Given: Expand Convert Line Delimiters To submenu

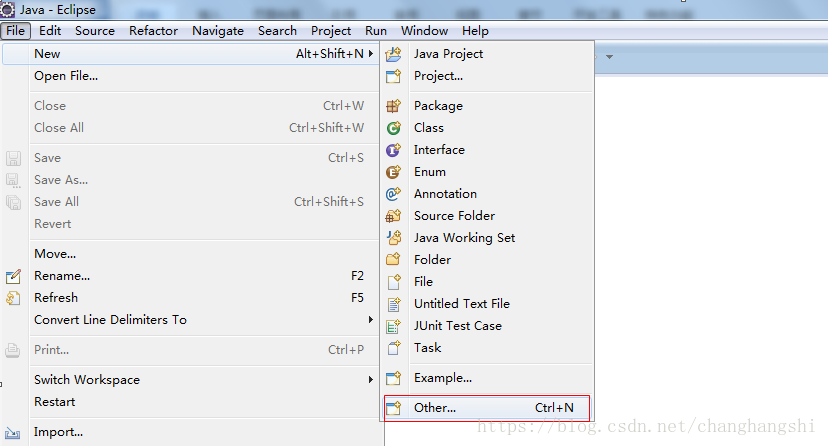Looking at the screenshot, I should 371,320.
